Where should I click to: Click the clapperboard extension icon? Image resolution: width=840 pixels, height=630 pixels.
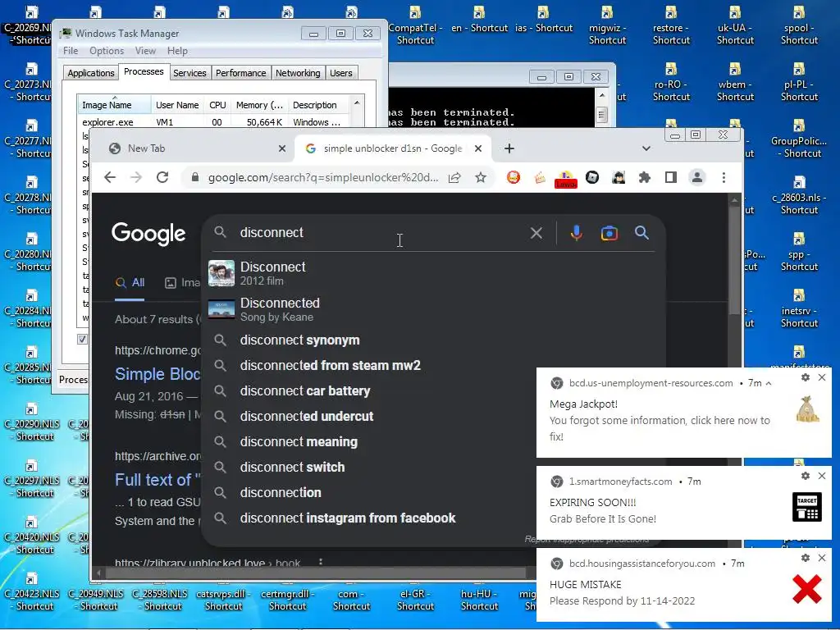(x=540, y=177)
